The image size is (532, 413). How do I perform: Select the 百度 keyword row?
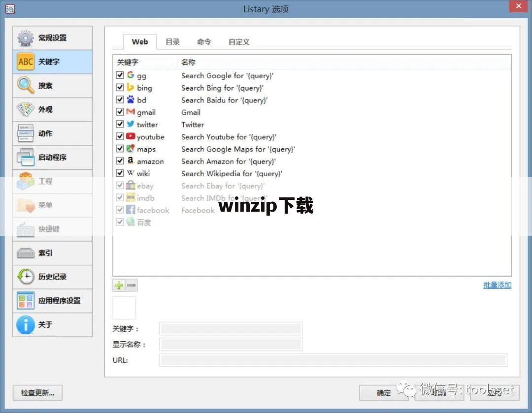(x=312, y=222)
